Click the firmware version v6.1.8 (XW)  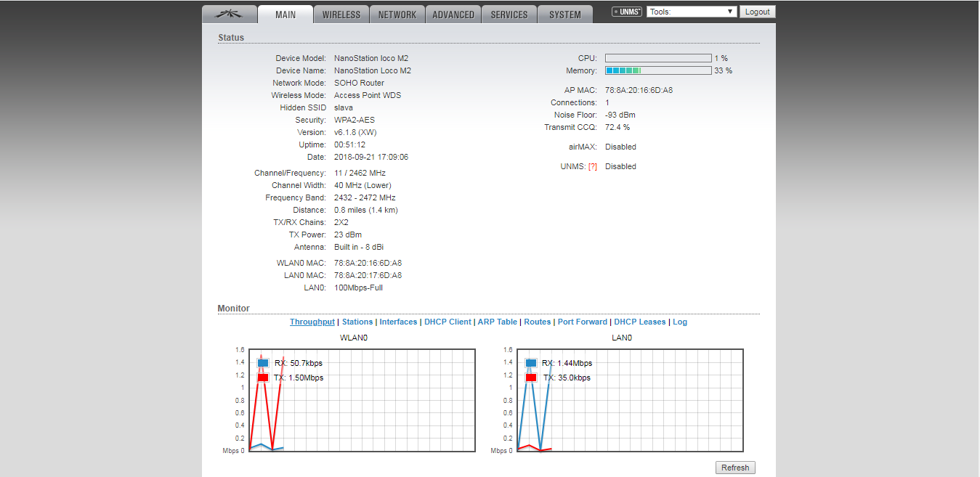pos(355,132)
